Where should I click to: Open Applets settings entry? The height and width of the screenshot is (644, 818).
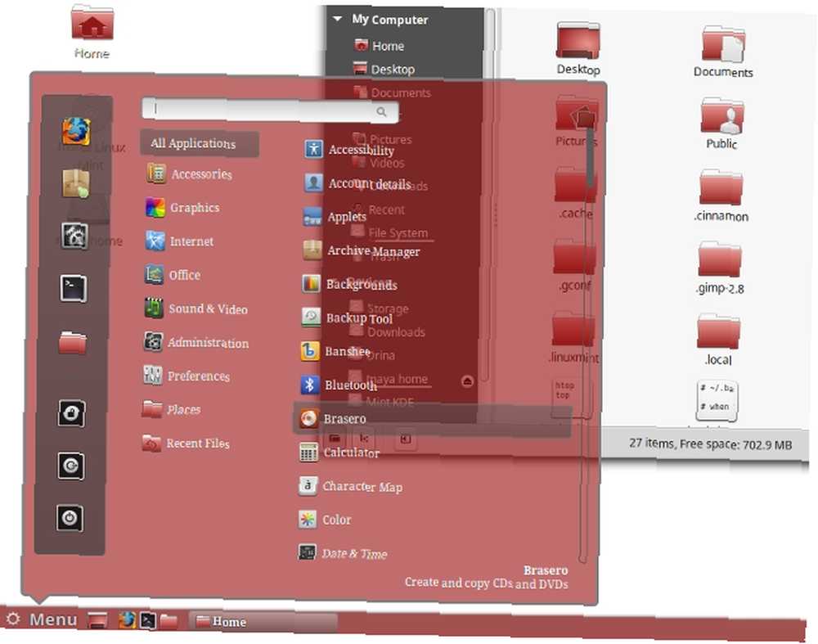pyautogui.click(x=335, y=217)
